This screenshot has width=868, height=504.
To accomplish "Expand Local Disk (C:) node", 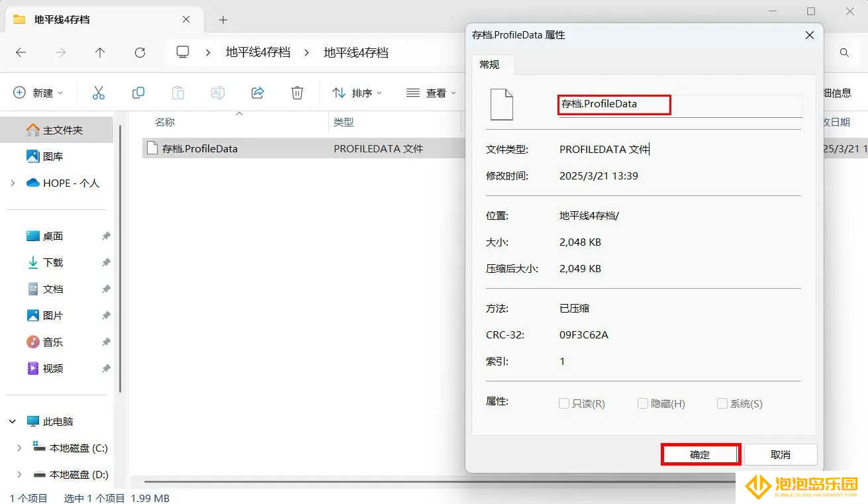I will (19, 448).
